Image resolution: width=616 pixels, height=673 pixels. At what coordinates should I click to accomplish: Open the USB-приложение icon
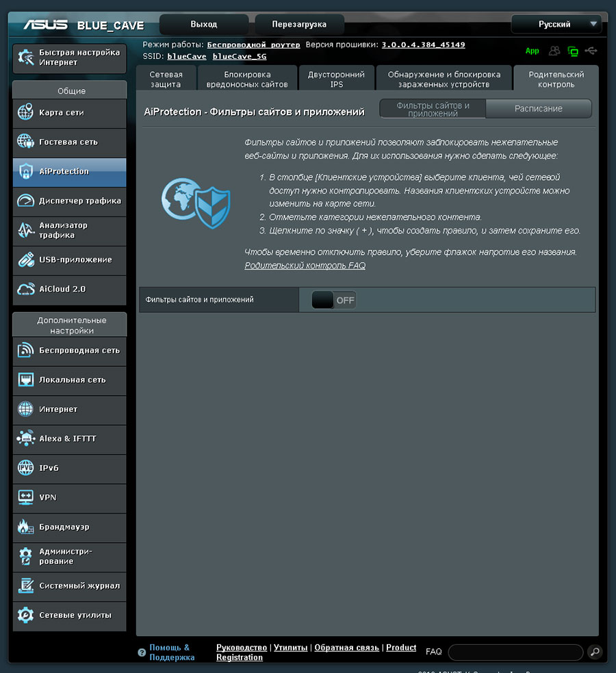click(x=26, y=259)
